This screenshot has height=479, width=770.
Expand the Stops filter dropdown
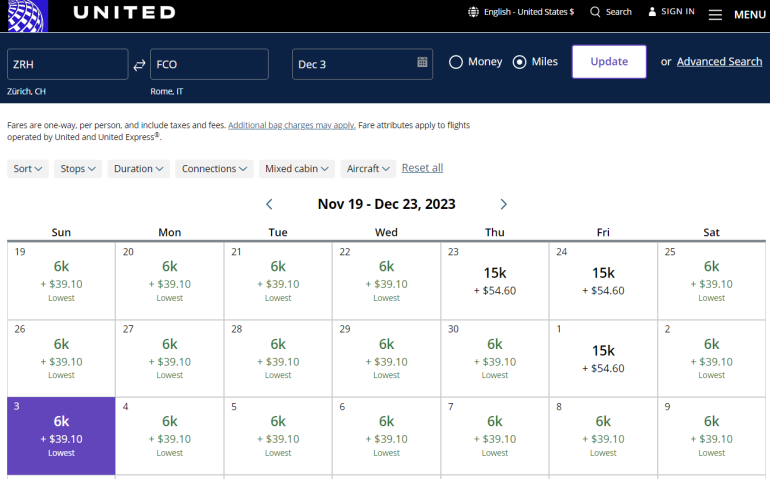79,169
